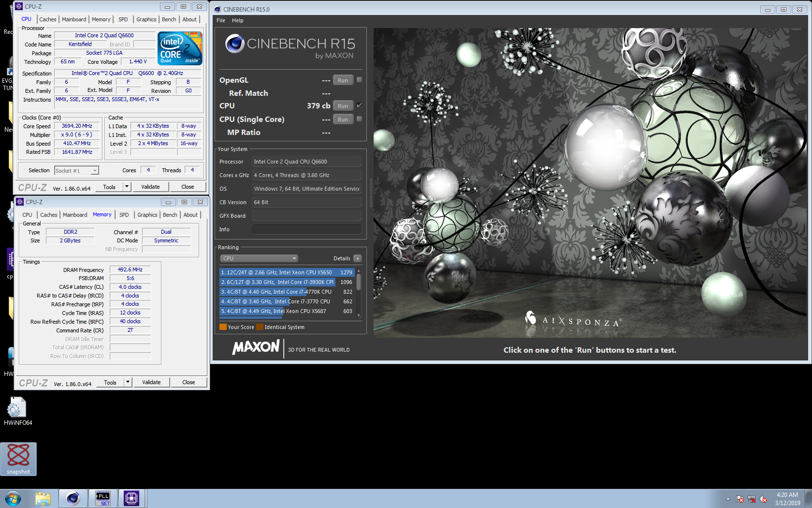The width and height of the screenshot is (812, 508).
Task: Open About tab in lower CPU-Z
Action: (x=190, y=215)
